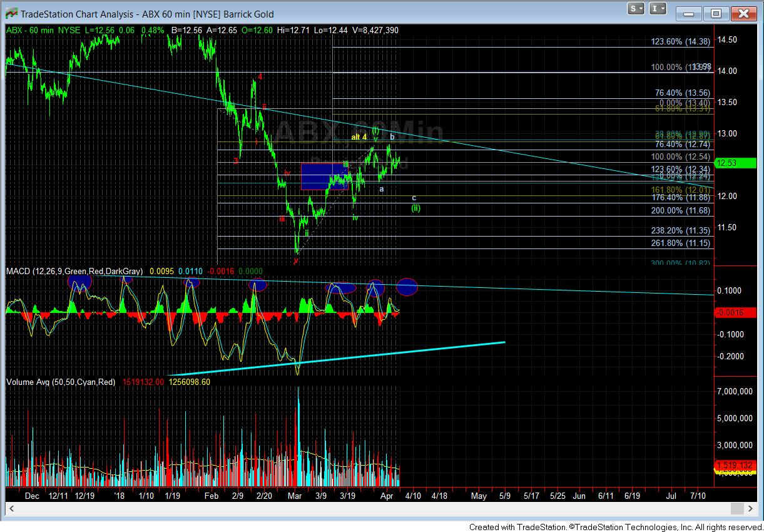The width and height of the screenshot is (764, 532).
Task: Click the 261.80% (11.15) Fibonacci label
Action: [681, 243]
